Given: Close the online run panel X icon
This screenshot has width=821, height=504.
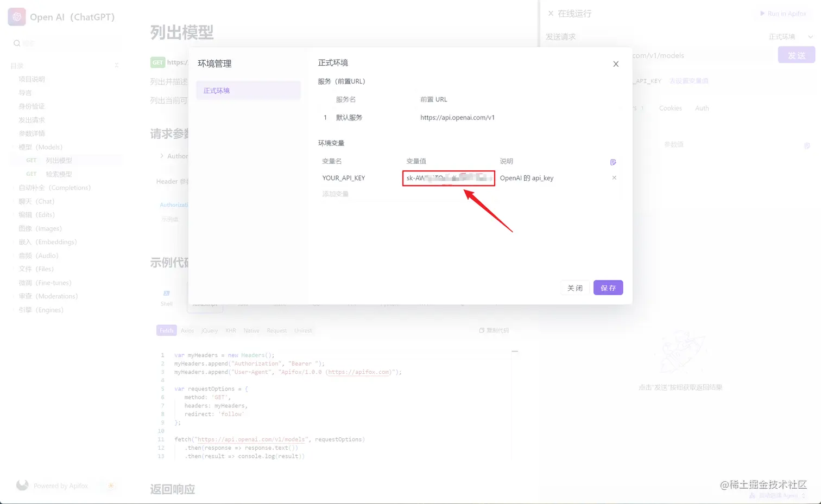Looking at the screenshot, I should pos(551,14).
